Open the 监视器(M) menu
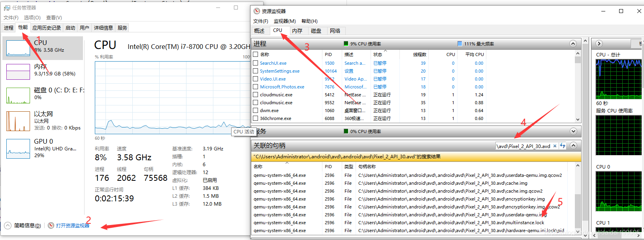The image size is (644, 240). pos(285,21)
